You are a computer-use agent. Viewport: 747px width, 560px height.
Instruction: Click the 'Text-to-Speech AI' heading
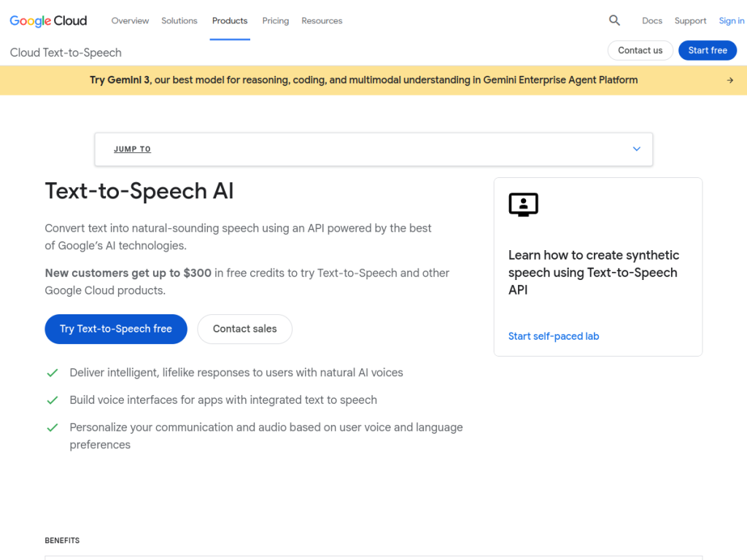point(139,191)
